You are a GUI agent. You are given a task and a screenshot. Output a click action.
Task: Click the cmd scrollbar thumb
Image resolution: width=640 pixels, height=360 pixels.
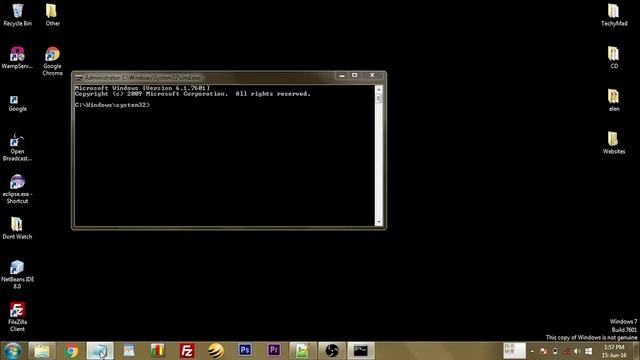pos(379,98)
